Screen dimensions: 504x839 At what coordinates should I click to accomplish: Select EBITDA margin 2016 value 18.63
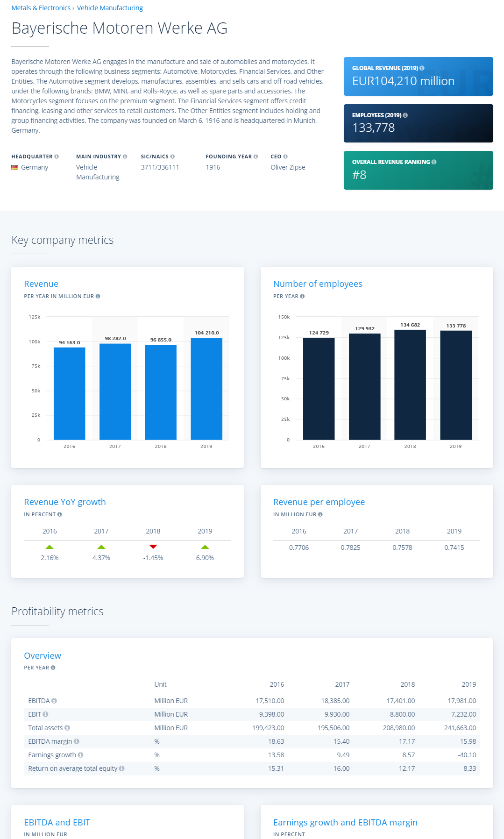tap(276, 741)
